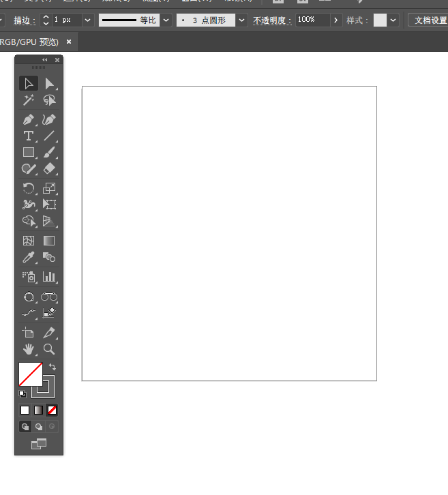The width and height of the screenshot is (448, 495).
Task: Reset to default fill and stroke
Action: (23, 394)
